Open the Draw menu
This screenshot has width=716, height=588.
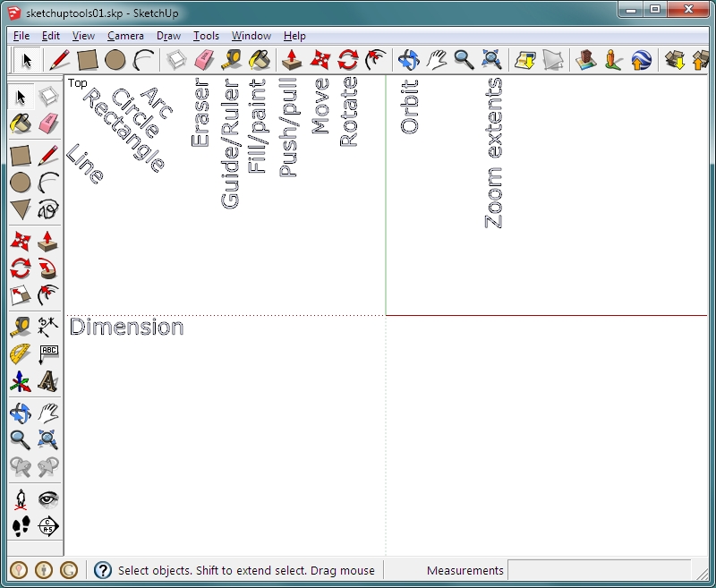[168, 36]
